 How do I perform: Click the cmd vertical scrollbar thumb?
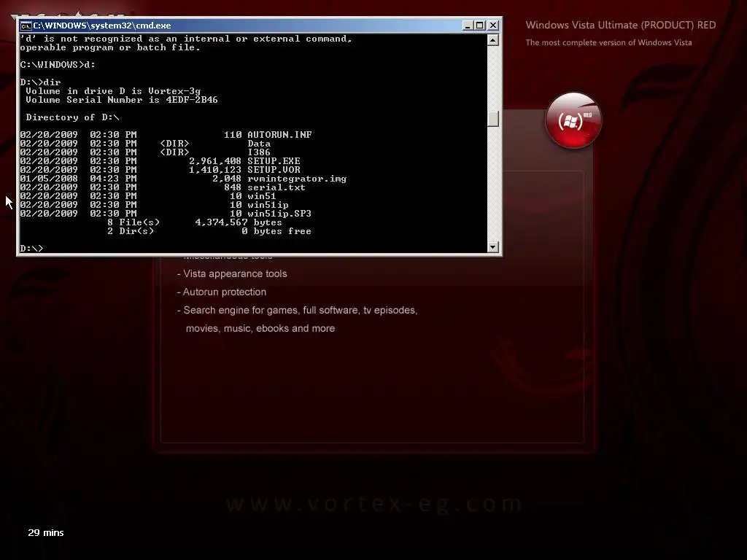(493, 119)
